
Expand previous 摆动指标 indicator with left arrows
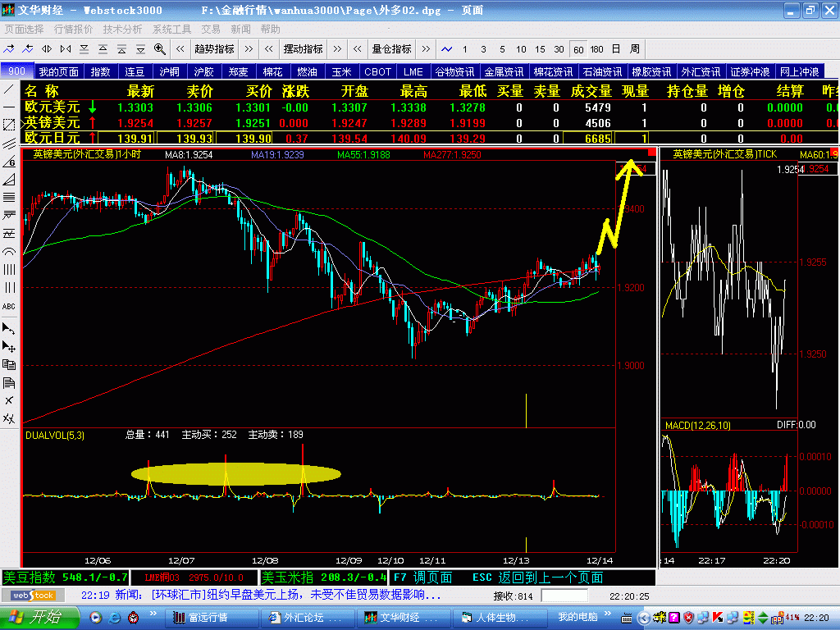[x=268, y=48]
